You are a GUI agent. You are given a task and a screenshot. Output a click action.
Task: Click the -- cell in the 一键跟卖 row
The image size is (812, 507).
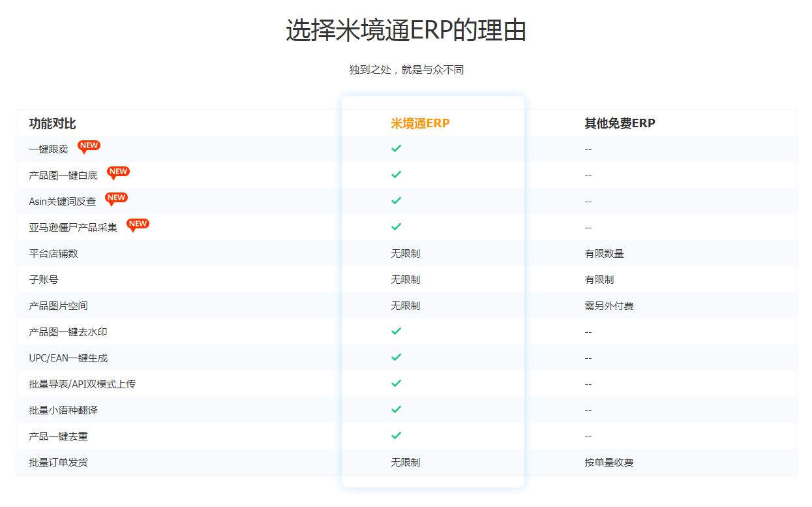(x=588, y=149)
